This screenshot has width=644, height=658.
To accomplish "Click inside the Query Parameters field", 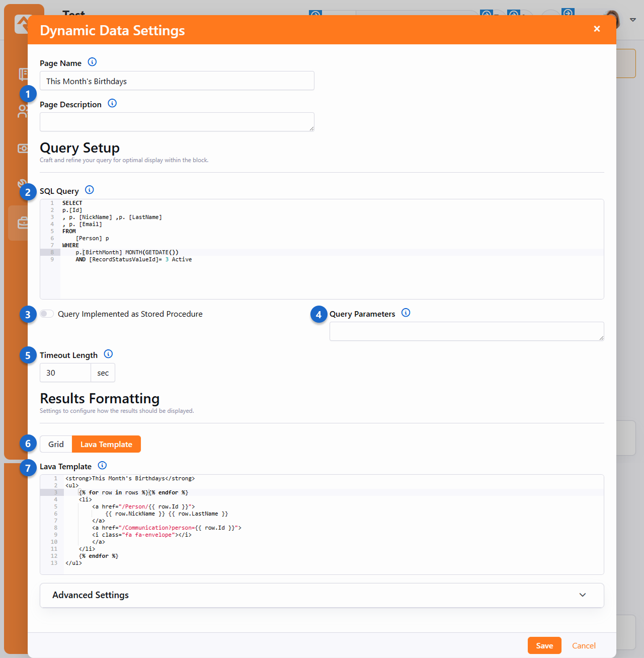I will (466, 331).
